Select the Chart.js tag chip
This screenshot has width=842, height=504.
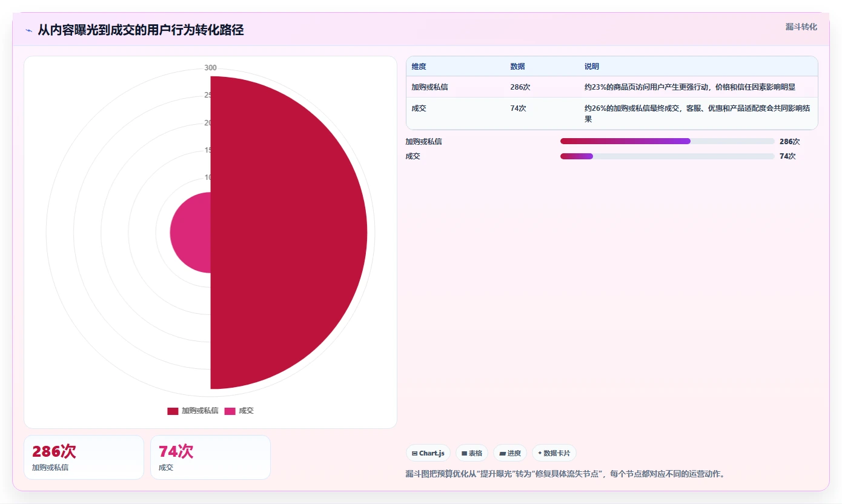428,453
